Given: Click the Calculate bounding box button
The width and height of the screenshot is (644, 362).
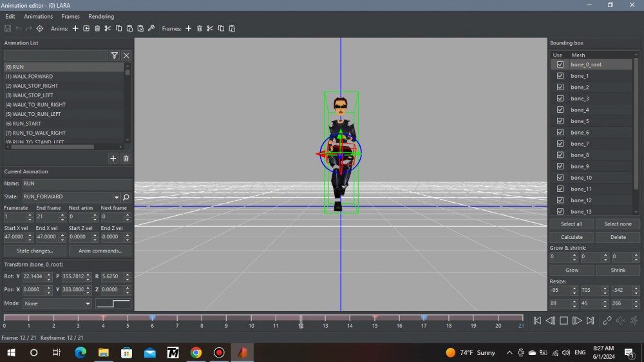Looking at the screenshot, I should click(572, 237).
